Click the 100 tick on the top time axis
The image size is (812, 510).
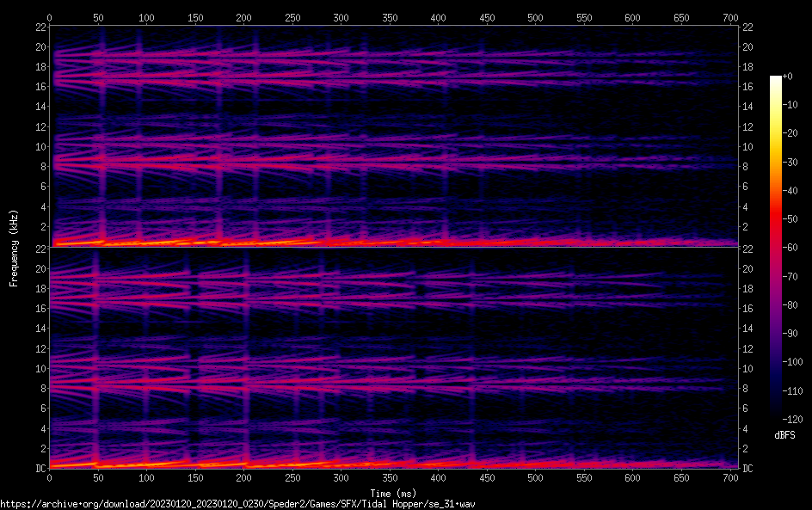(x=146, y=17)
